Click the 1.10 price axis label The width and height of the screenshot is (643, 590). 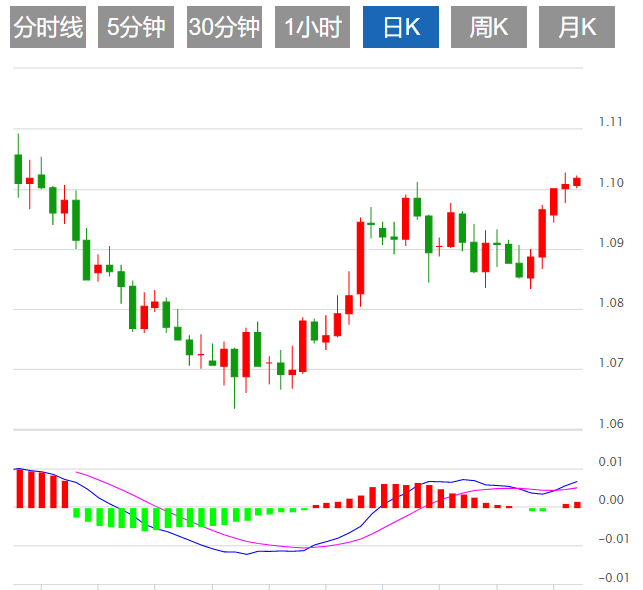coord(611,182)
